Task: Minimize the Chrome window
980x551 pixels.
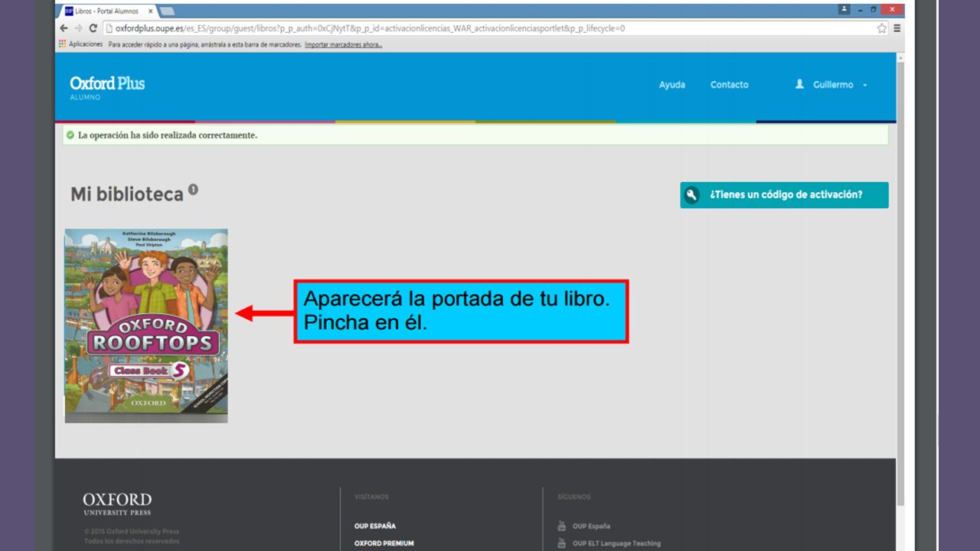Action: coord(860,9)
